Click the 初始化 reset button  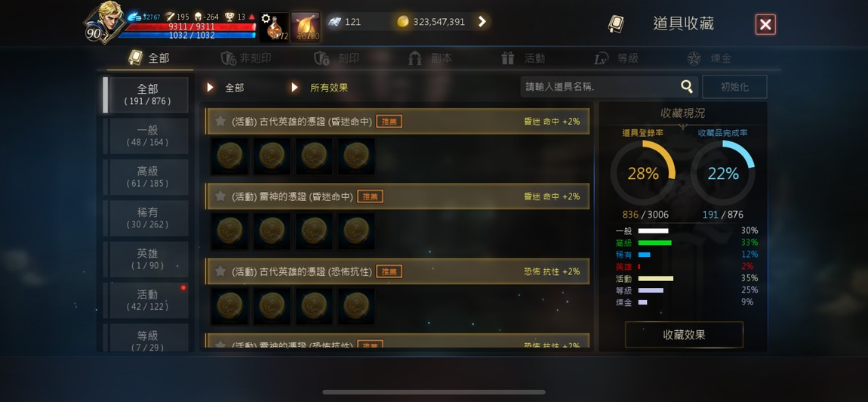click(x=734, y=87)
